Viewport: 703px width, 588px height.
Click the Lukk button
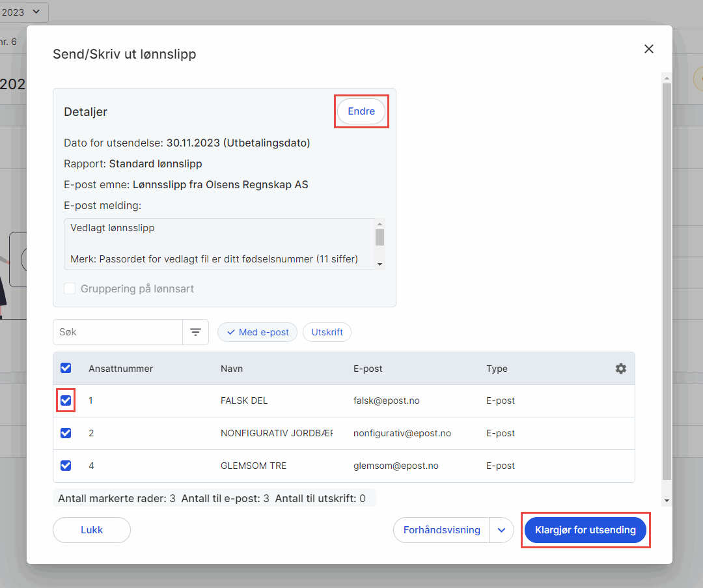pos(92,530)
